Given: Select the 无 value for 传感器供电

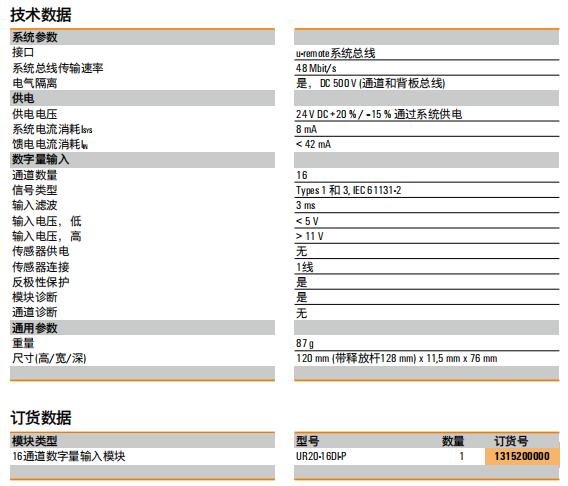Looking at the screenshot, I should pos(302,251).
